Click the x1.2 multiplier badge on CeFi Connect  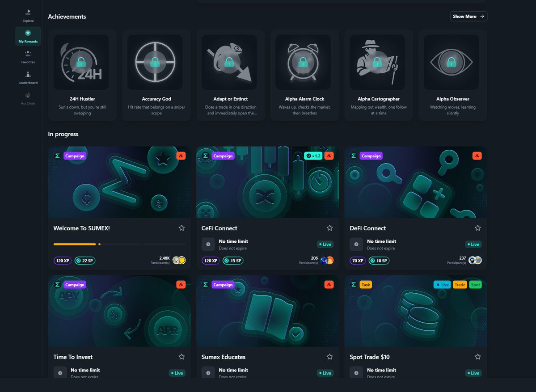pos(313,156)
